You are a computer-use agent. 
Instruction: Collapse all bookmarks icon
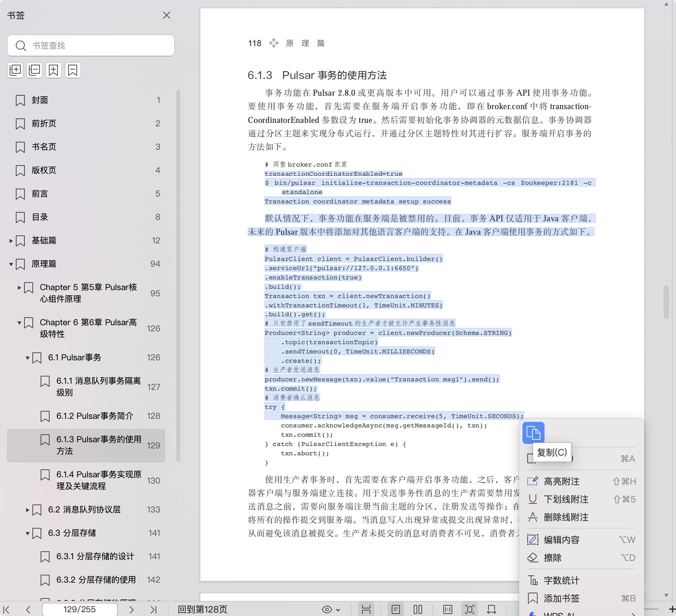[34, 70]
